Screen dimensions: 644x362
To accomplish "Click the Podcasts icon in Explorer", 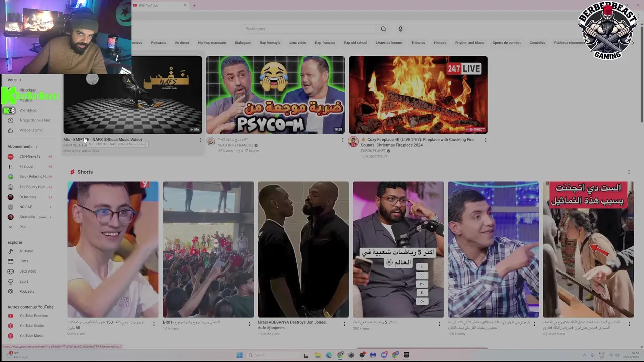I will pos(10,291).
